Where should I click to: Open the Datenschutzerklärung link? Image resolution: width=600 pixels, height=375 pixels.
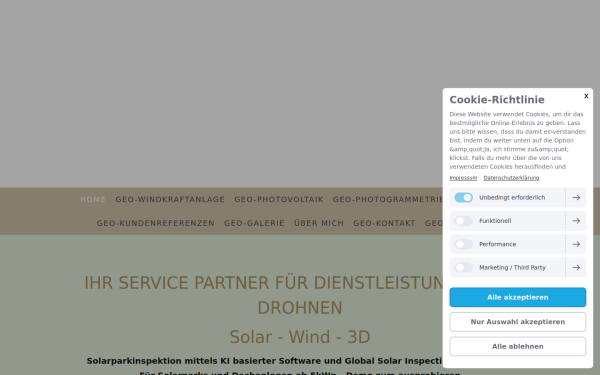point(511,178)
